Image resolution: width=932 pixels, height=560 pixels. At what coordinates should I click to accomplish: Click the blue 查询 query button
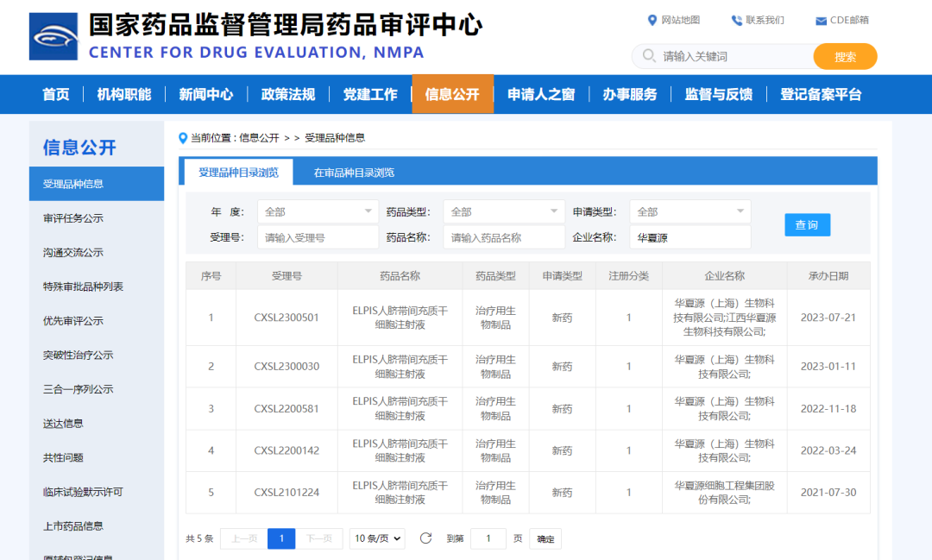coord(807,224)
